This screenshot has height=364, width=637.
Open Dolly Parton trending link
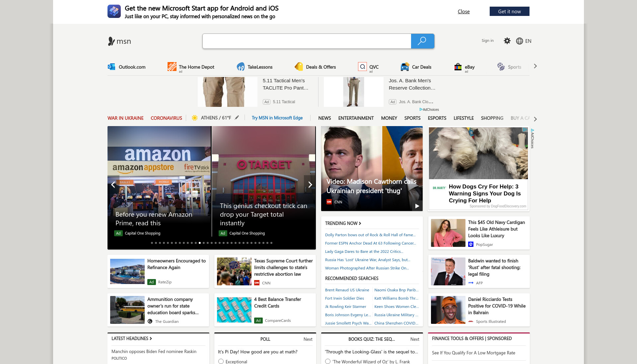coord(370,235)
